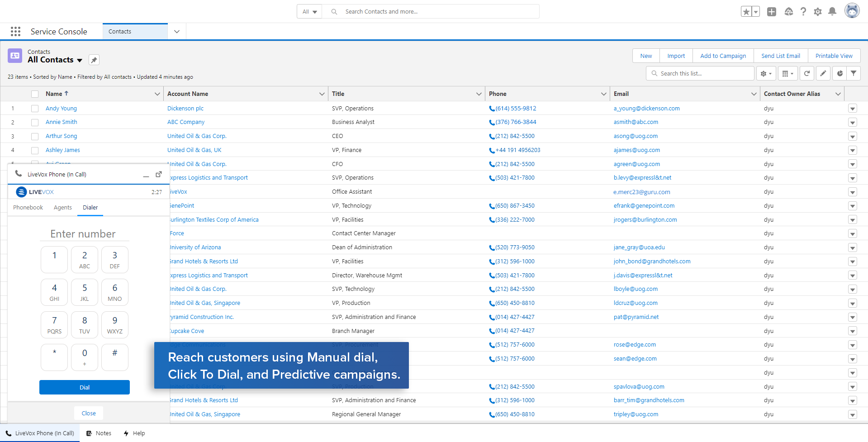Open the Salesforce App Launcher
868x442 pixels.
point(15,31)
